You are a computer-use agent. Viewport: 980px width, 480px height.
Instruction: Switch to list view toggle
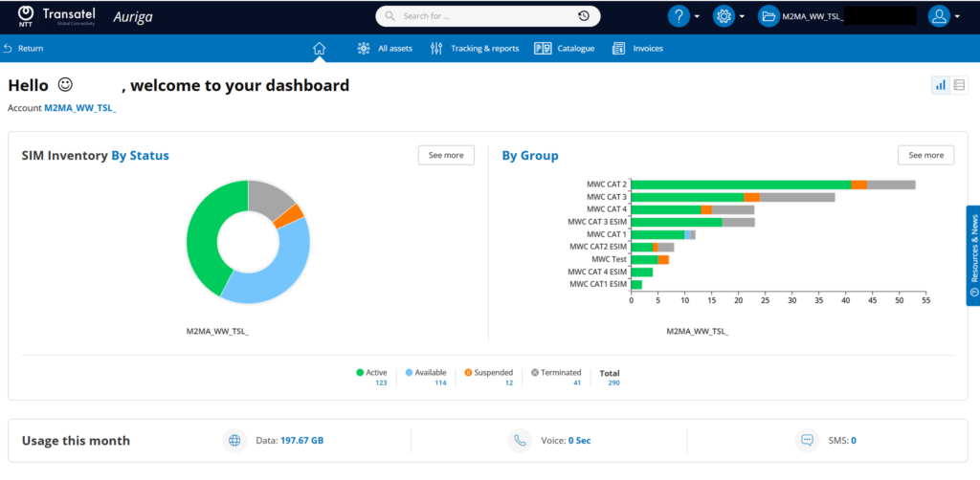click(959, 85)
